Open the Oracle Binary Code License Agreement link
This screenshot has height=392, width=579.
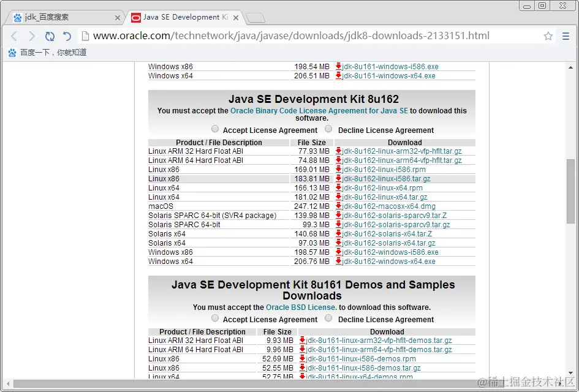tap(319, 111)
